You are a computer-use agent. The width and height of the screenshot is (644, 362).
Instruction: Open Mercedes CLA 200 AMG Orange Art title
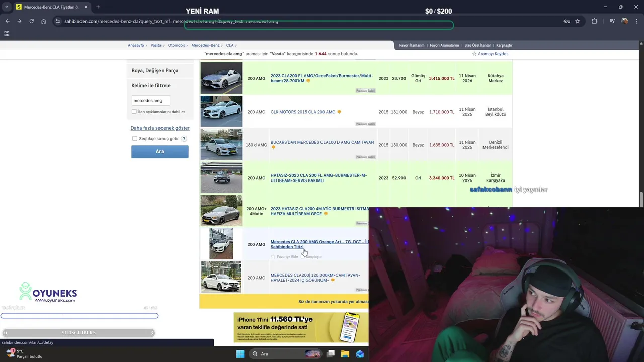tap(319, 244)
